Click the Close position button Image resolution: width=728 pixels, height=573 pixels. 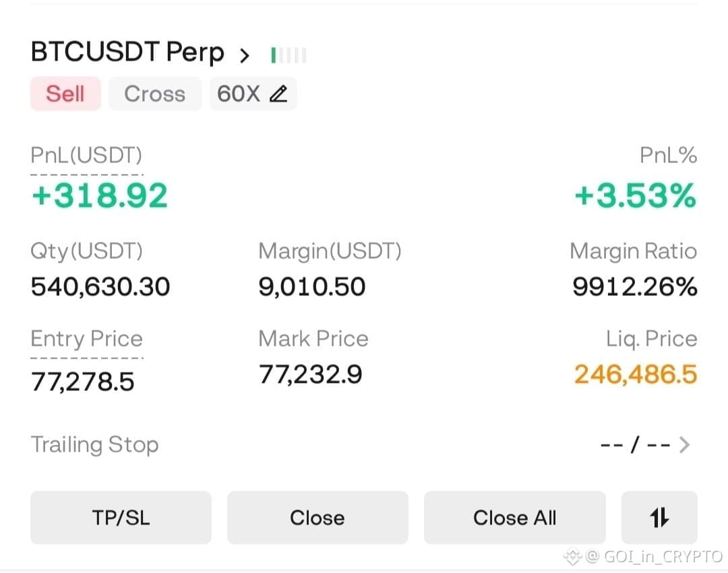click(317, 517)
